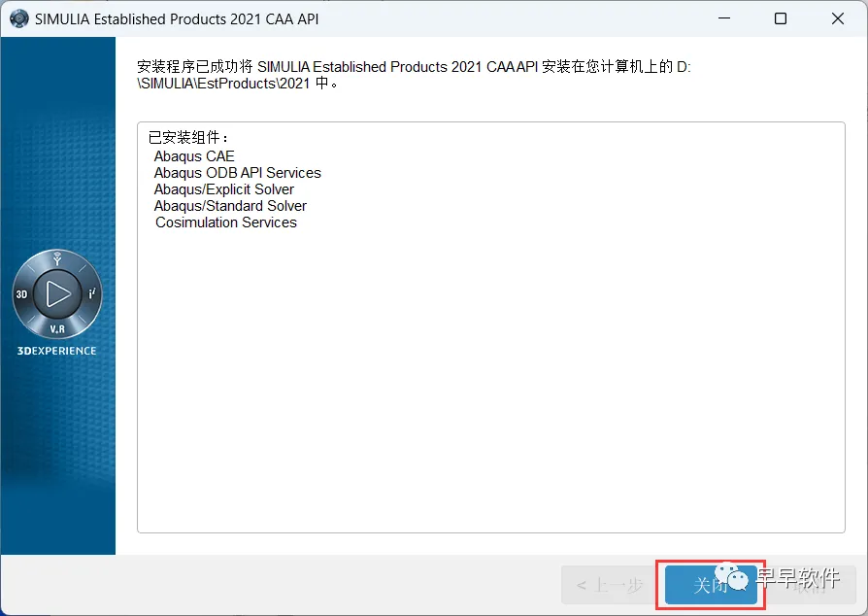This screenshot has height=616, width=868.
Task: Click the WeChat speech-bubble watermark icon
Action: pos(731,577)
